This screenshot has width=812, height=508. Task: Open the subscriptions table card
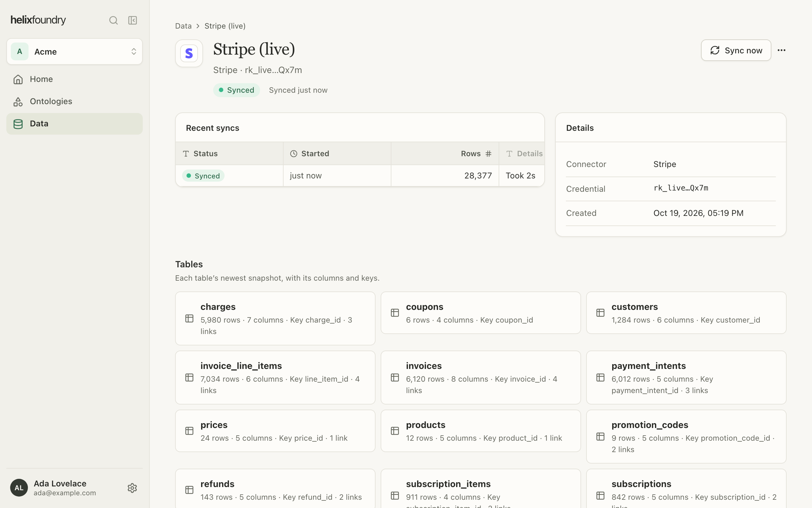pyautogui.click(x=686, y=489)
